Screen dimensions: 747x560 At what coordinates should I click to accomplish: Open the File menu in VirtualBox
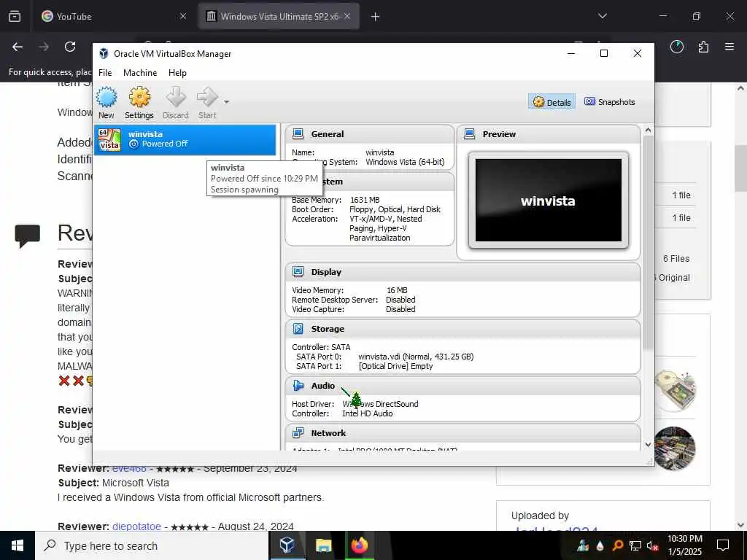105,73
